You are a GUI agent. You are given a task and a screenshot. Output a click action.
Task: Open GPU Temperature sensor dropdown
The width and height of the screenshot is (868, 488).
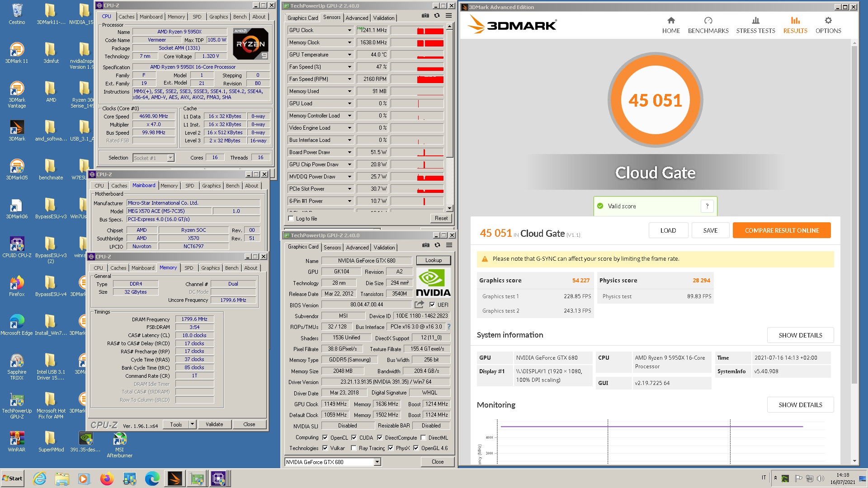[349, 55]
